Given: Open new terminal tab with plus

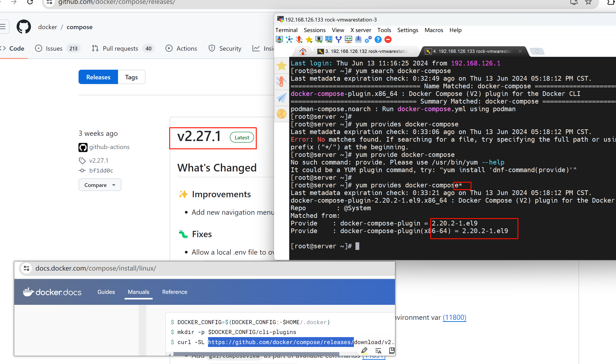Looking at the screenshot, I should [x=537, y=51].
